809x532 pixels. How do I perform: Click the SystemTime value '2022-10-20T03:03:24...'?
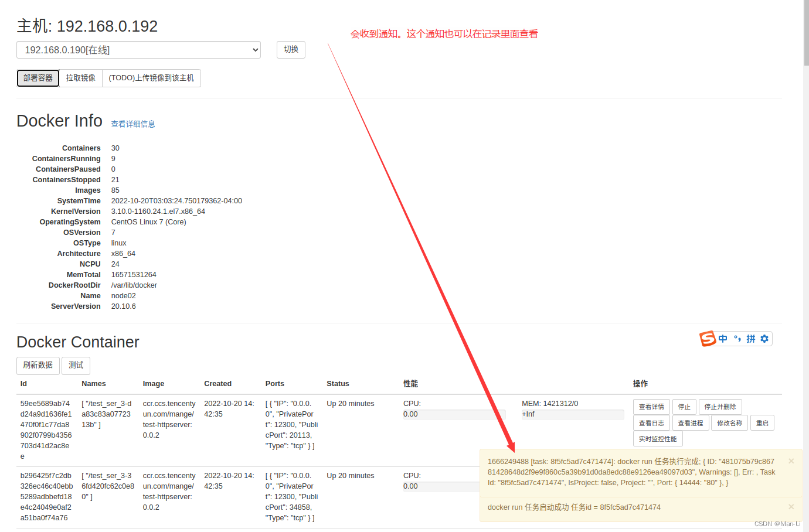pos(176,201)
